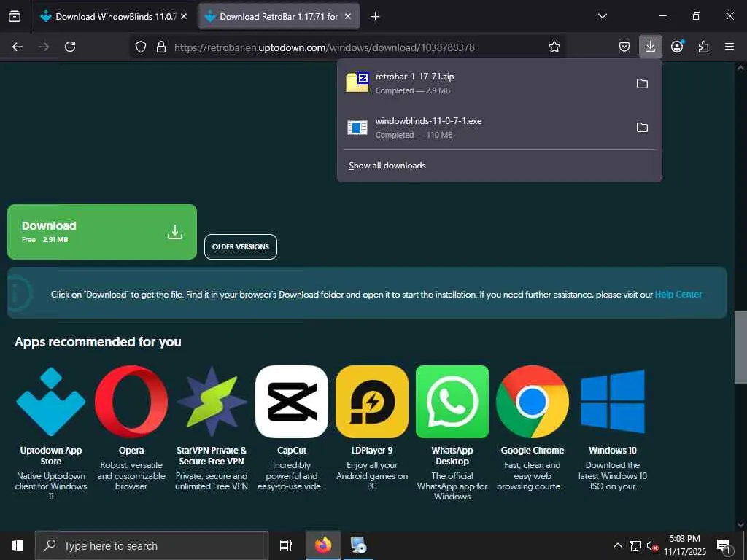Click the green Download button
This screenshot has height=560, width=747.
[x=102, y=232]
